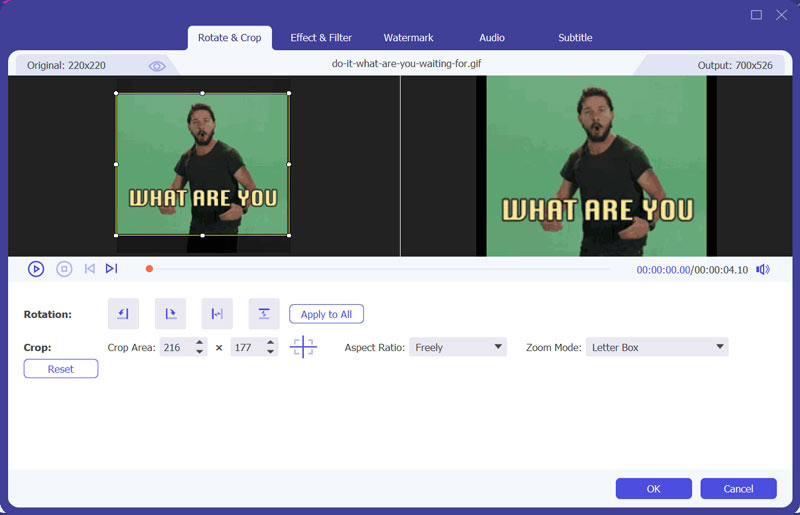This screenshot has height=515, width=800.
Task: Click the file name do-it-what-are-you-waiting-for.gif
Action: [406, 64]
